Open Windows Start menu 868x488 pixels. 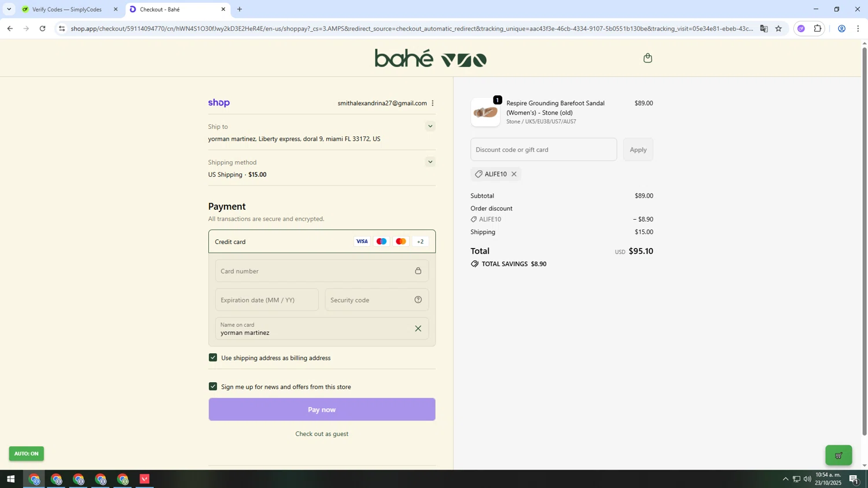pyautogui.click(x=10, y=479)
